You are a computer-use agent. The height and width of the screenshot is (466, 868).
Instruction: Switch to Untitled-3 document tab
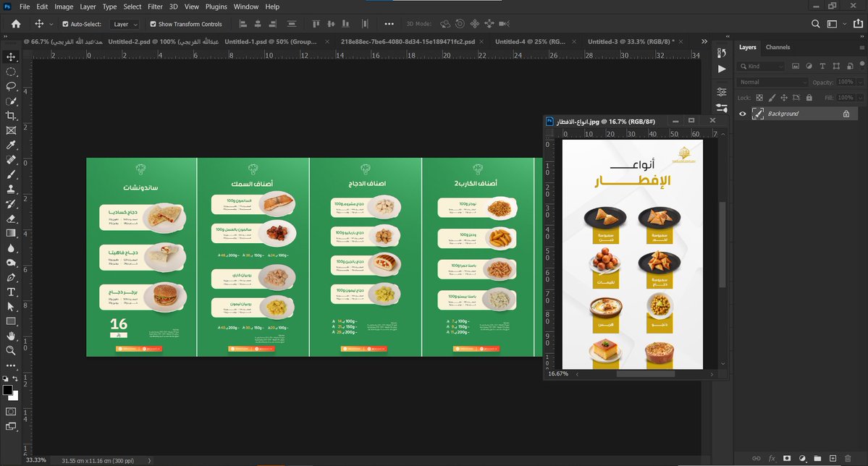[631, 41]
